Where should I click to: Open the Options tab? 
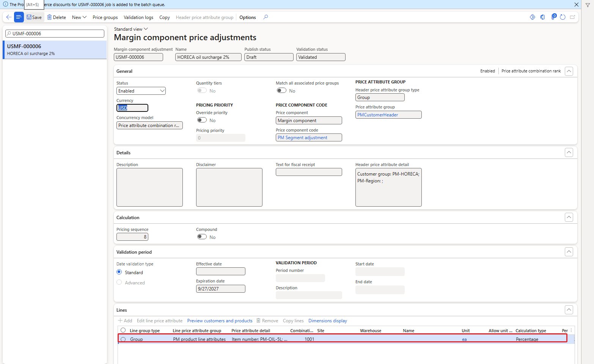[x=248, y=17]
